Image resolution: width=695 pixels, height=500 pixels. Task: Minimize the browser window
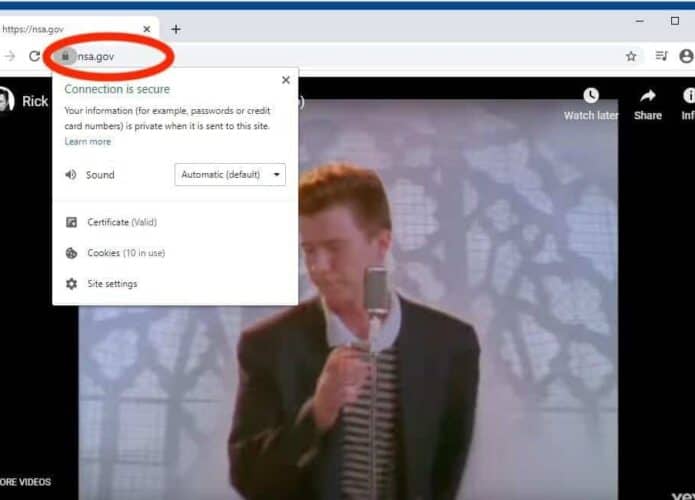pyautogui.click(x=640, y=21)
